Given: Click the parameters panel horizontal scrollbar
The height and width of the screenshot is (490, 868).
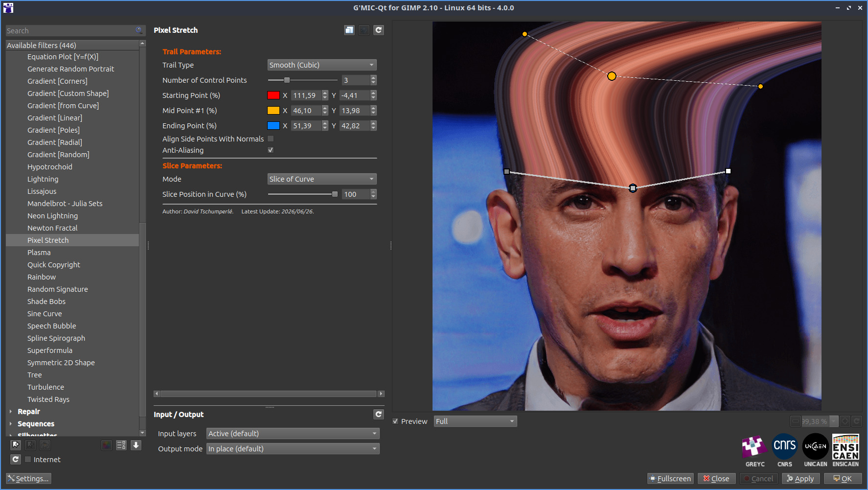Looking at the screenshot, I should [269, 394].
